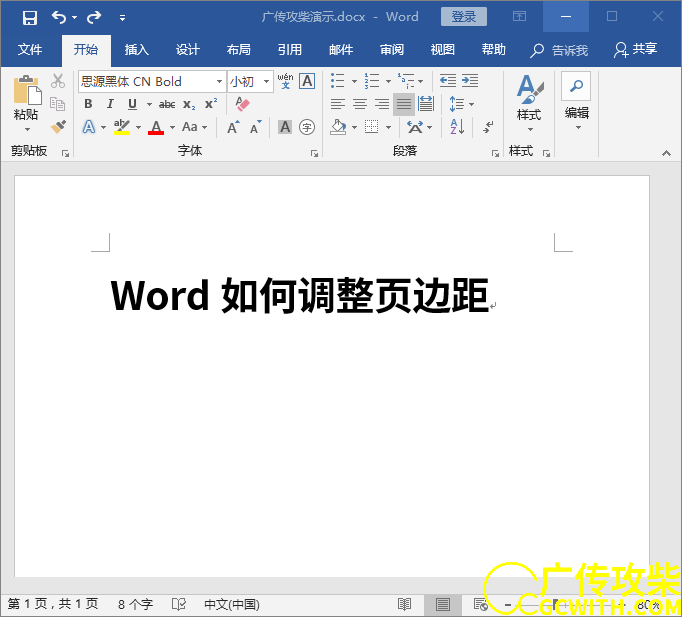
Task: Open the font color dropdown arrow
Action: point(172,127)
